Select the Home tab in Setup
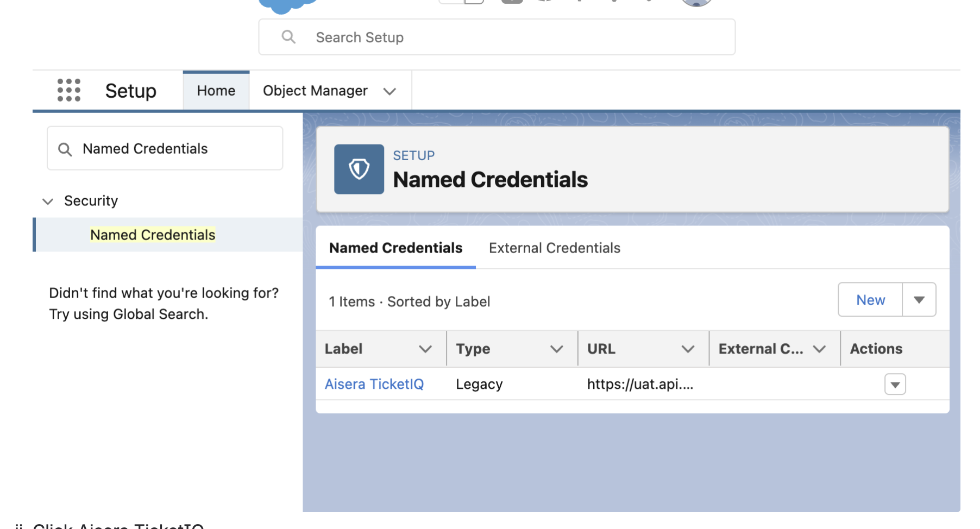This screenshot has width=980, height=529. point(216,90)
